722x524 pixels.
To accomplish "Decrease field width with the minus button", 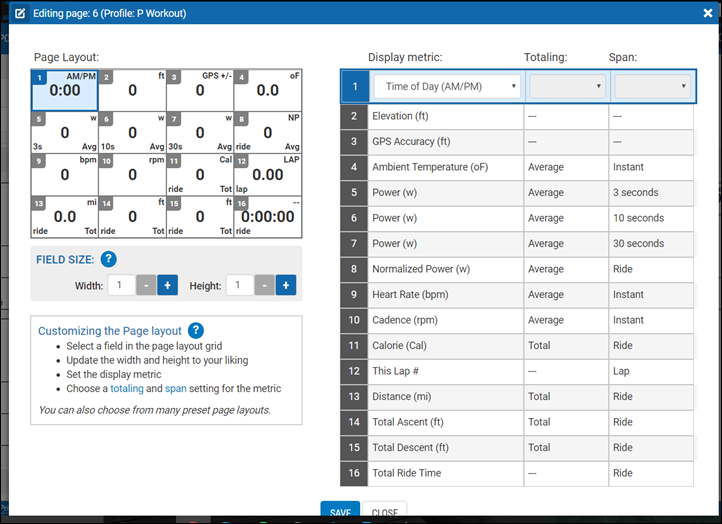I will 146,286.
